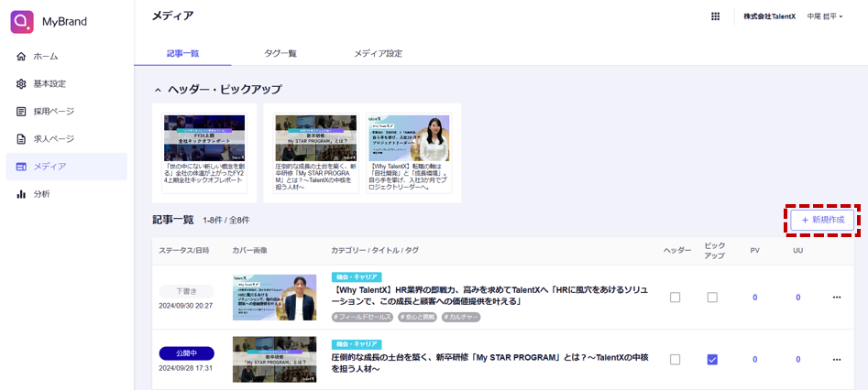Open 基本設定 gear icon in sidebar
Screen dimensions: 868x390
[x=21, y=84]
